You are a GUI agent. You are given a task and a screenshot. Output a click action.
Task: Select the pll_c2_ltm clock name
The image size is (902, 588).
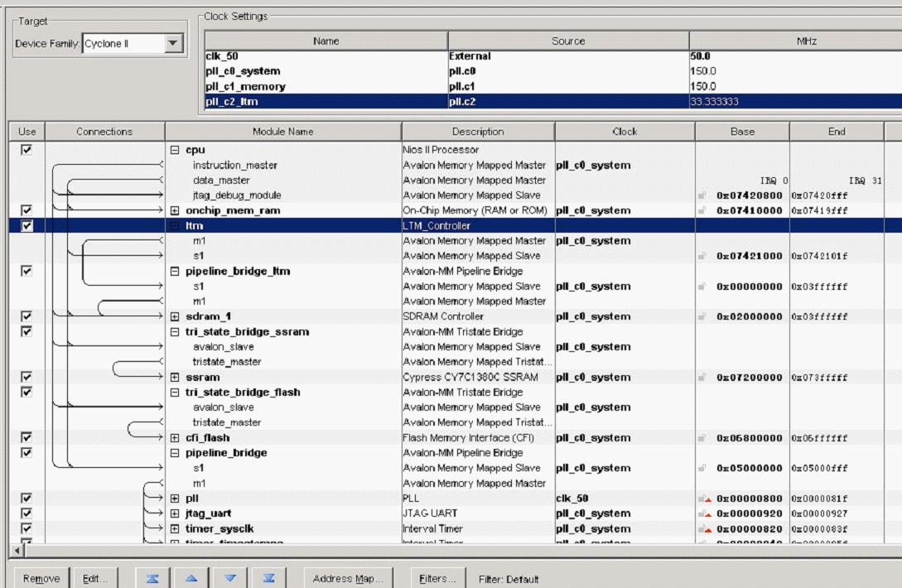(232, 102)
